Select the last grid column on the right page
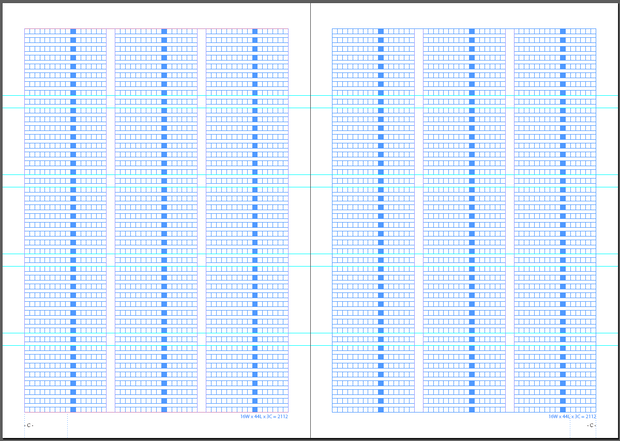Screen dimensions: 620x441 [555, 220]
